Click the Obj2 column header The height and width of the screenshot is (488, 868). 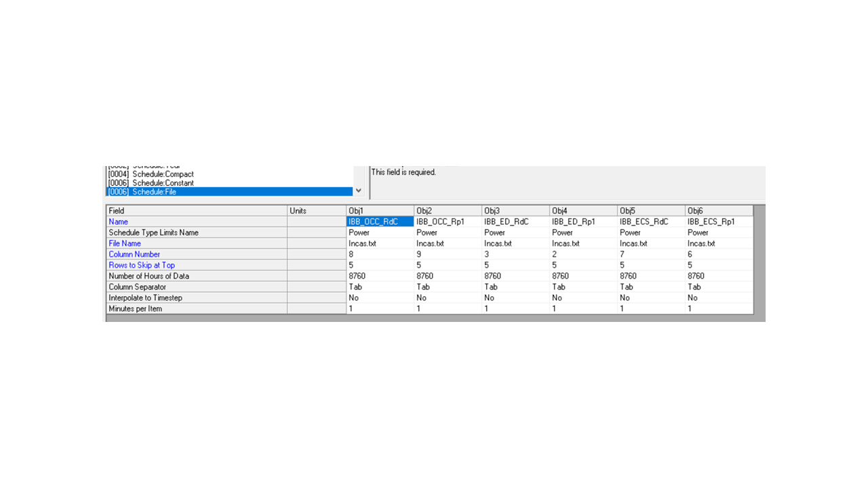pyautogui.click(x=448, y=211)
